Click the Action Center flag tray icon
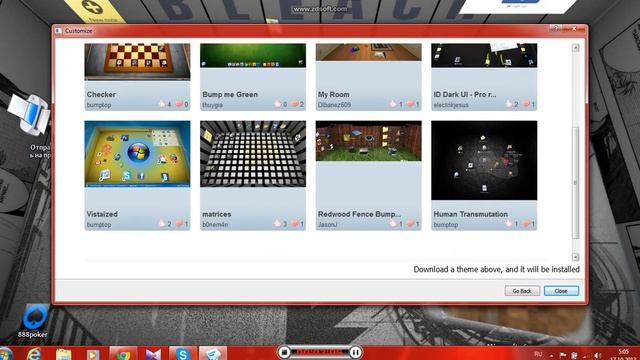This screenshot has height=360, width=640. [563, 355]
